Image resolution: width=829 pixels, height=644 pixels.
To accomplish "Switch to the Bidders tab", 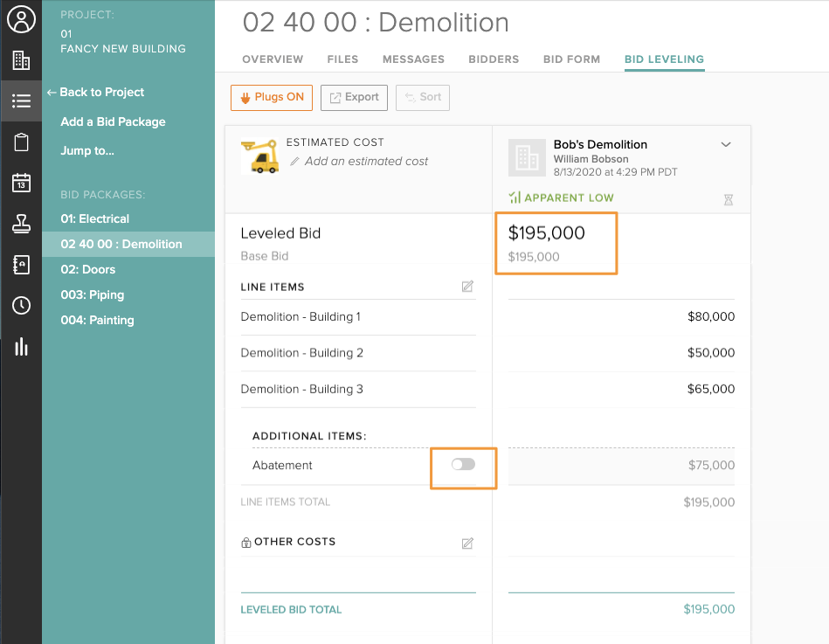I will pyautogui.click(x=494, y=59).
